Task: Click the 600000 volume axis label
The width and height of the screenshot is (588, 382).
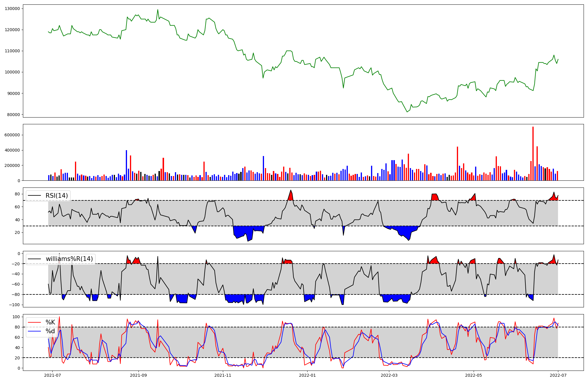Action: (12, 135)
